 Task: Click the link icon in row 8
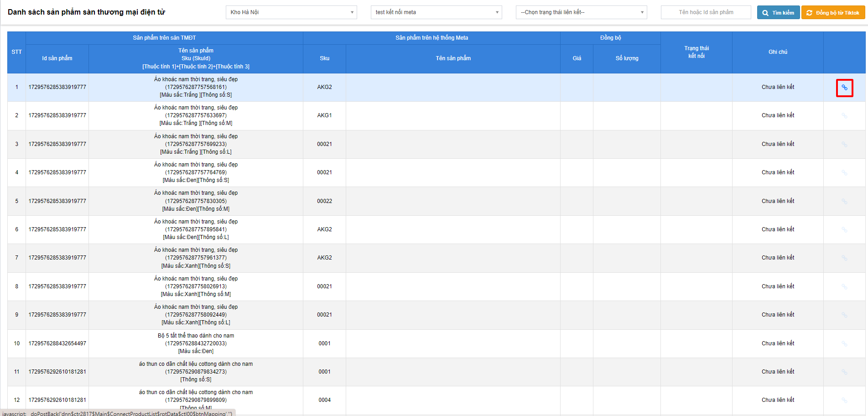point(844,287)
